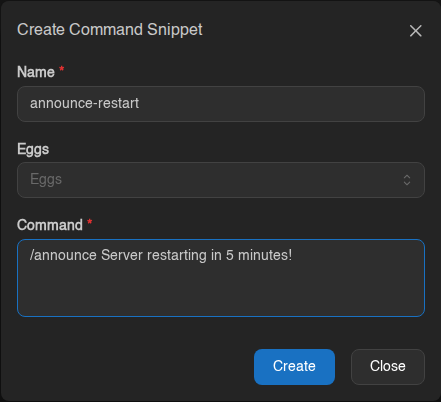Click the Name field containing announce-restart

point(221,104)
